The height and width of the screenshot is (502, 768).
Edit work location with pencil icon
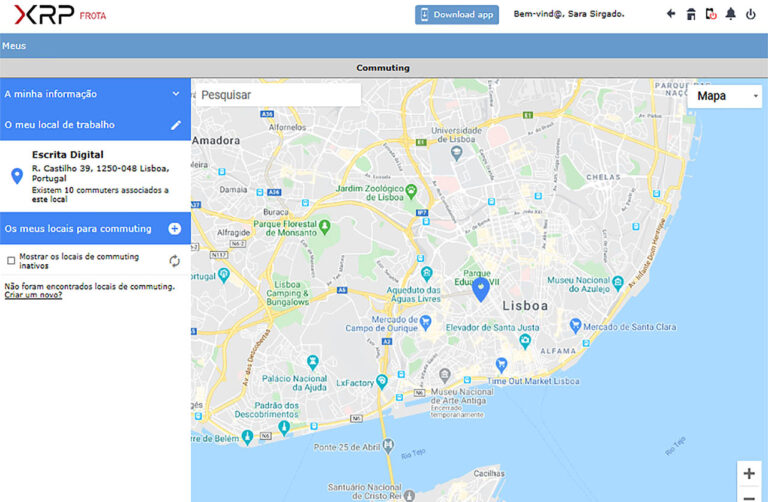pyautogui.click(x=176, y=125)
